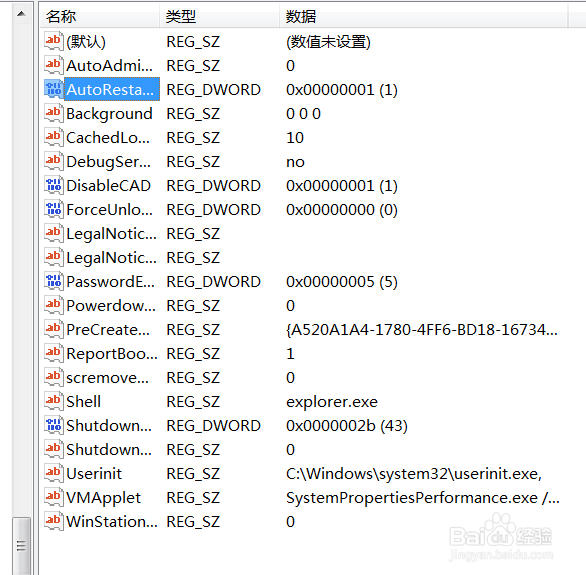
Task: Click the Powerdow... value name
Action: tap(111, 306)
